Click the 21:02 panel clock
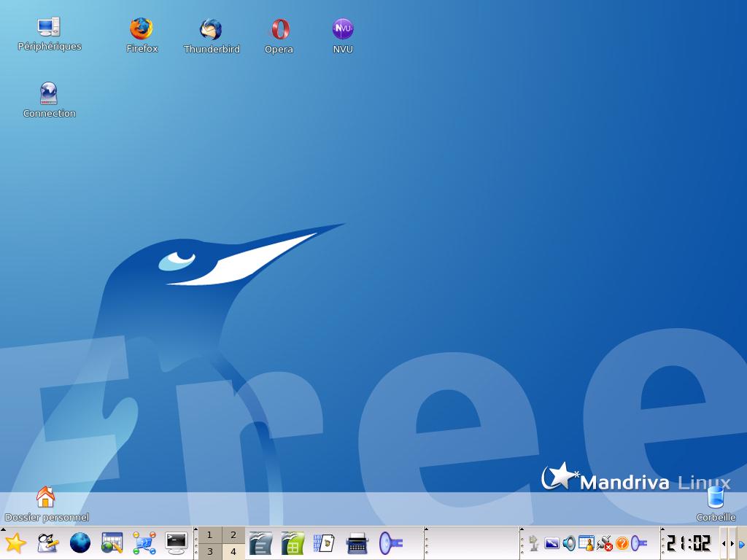This screenshot has width=747, height=560. tap(689, 543)
